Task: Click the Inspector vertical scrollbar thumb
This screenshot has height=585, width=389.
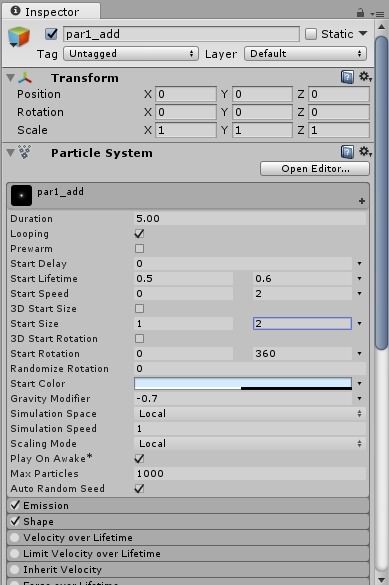Action: coord(382,193)
